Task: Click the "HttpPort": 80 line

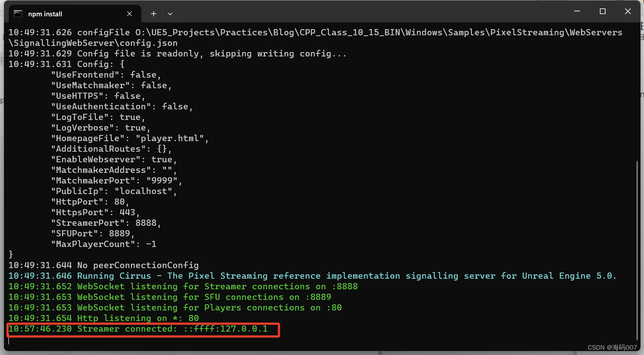Action: (90, 202)
